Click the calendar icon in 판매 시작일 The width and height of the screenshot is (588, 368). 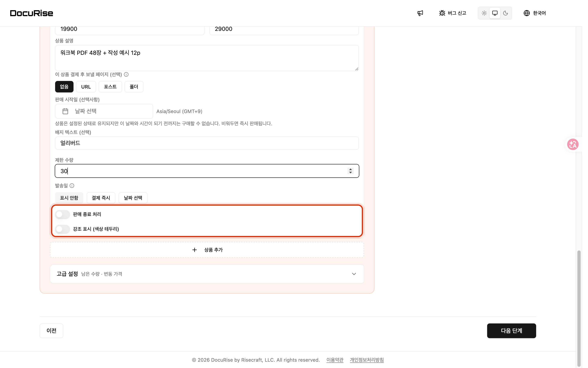click(x=65, y=111)
